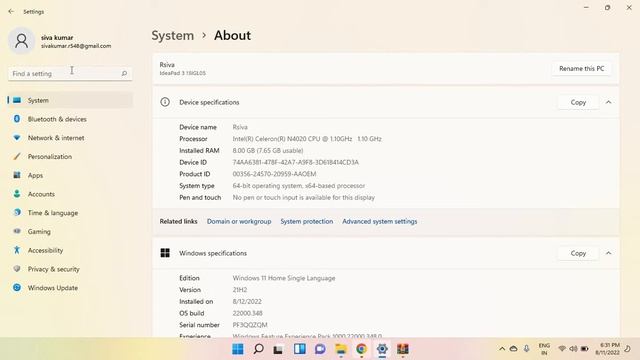Click the ENG IN language indicator
Screen dimensions: 640x360
coord(544,349)
